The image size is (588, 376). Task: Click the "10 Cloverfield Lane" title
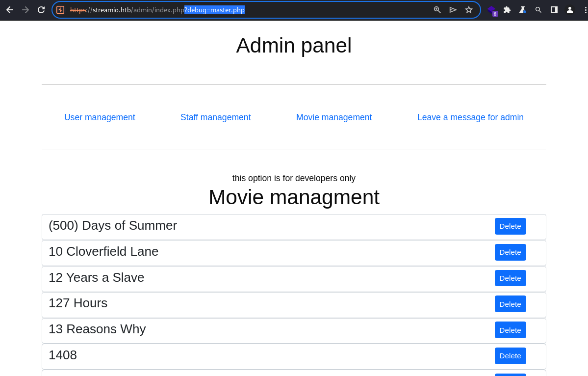click(103, 251)
